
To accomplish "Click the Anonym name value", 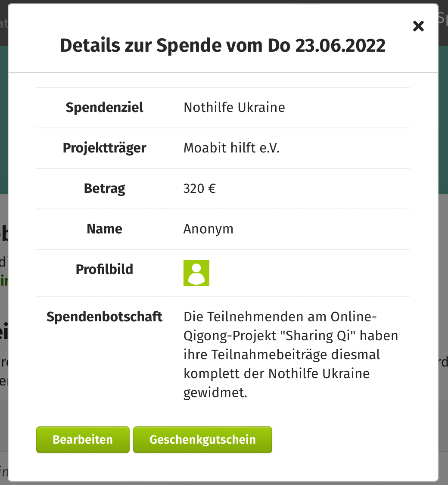I will [208, 229].
